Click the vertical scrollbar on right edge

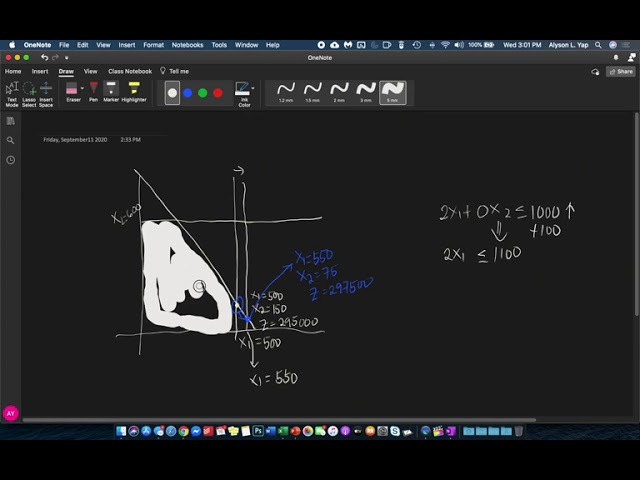click(x=637, y=214)
